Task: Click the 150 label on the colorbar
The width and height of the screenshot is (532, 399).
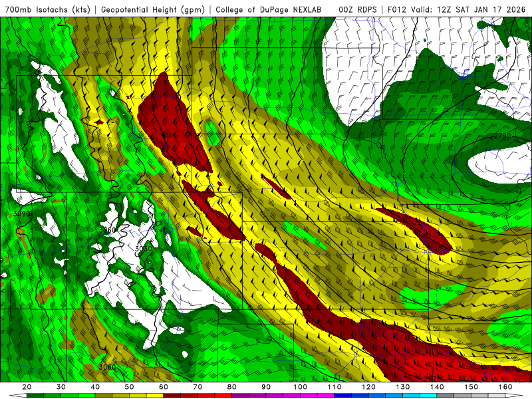Action: pyautogui.click(x=471, y=387)
